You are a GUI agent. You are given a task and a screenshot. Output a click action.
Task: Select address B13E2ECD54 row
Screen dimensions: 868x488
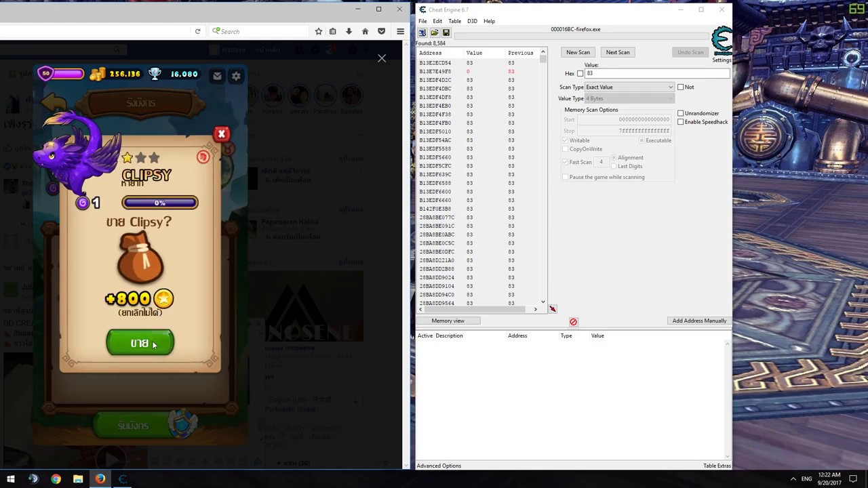[478, 63]
